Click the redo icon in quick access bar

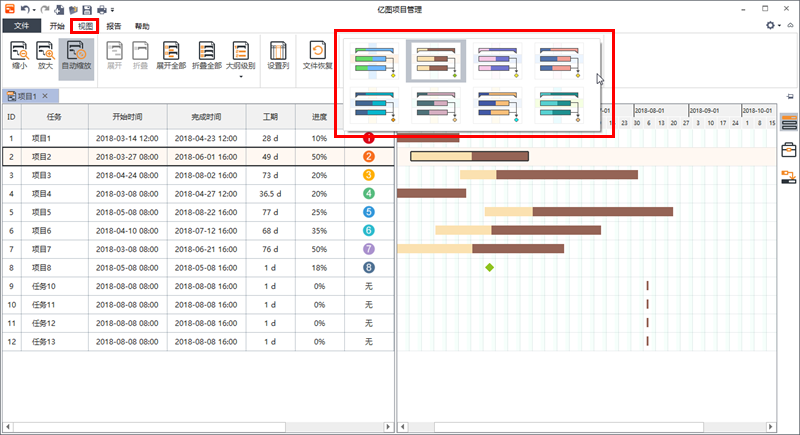pos(45,9)
